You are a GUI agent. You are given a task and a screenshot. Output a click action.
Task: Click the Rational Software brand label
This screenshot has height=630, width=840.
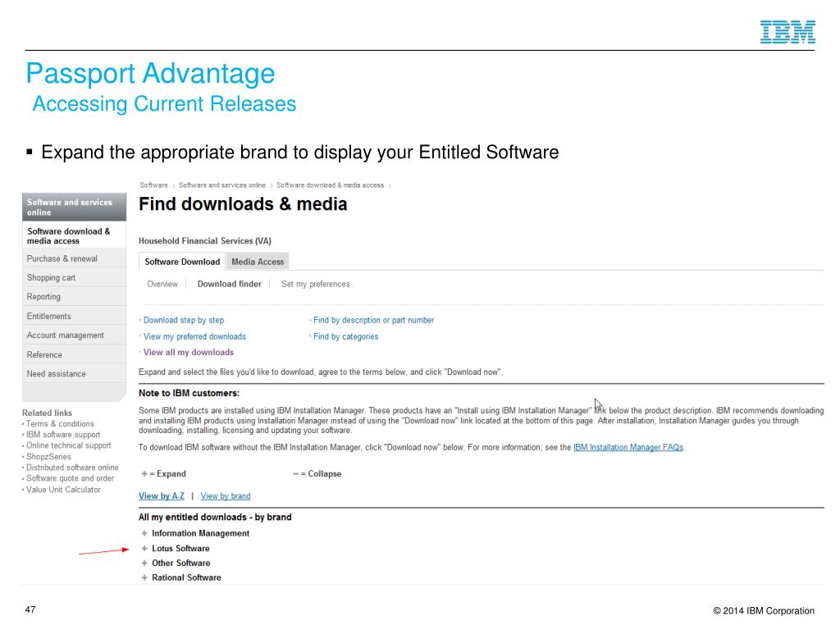pos(186,577)
